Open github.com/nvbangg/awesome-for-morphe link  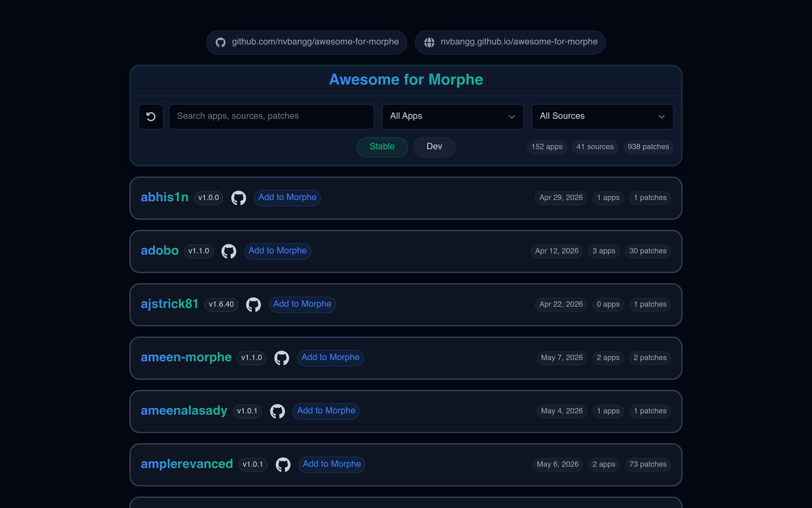(x=307, y=42)
